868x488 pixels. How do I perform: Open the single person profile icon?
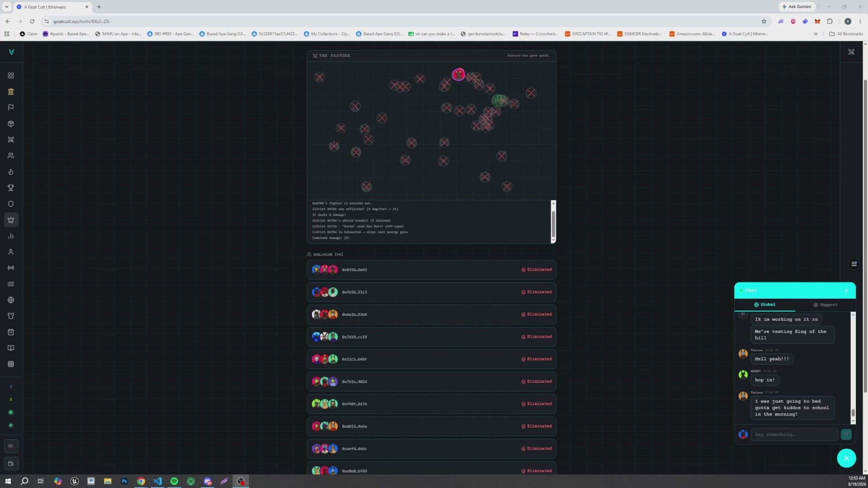11,252
